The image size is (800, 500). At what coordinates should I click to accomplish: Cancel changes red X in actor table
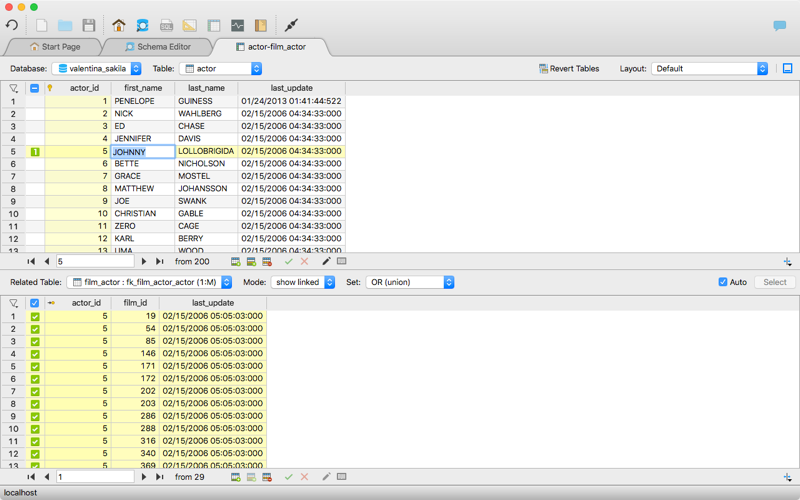click(305, 261)
